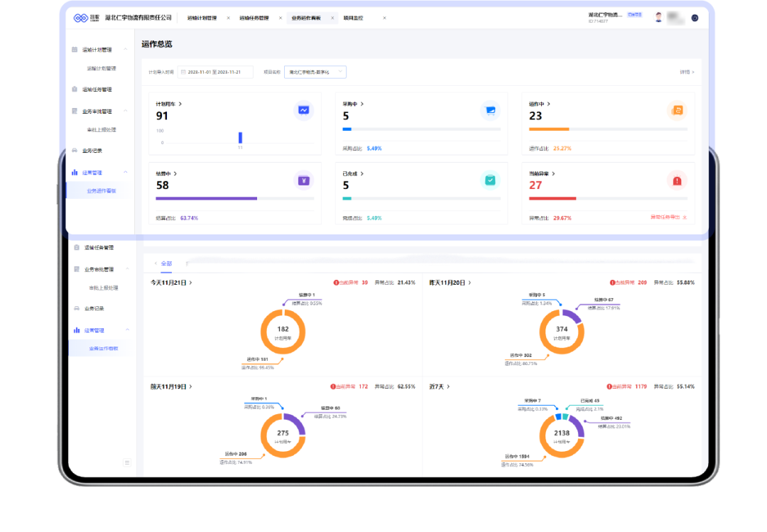Click the calendar icon of the 运输计划管理 sidebar group
The height and width of the screenshot is (532, 767).
tap(75, 50)
